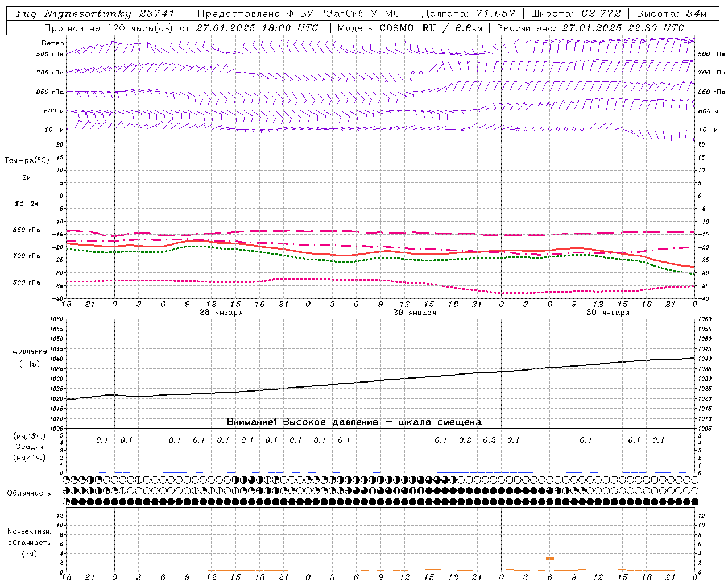Select the Осадки precipitation label
This screenshot has width=728, height=582.
pyautogui.click(x=29, y=447)
